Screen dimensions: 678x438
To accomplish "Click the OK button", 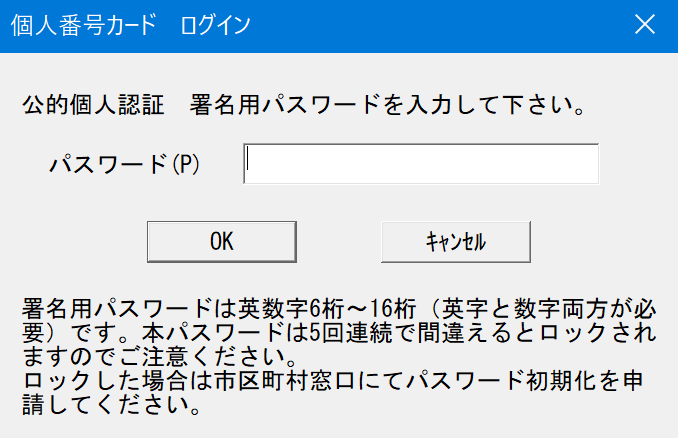I will (x=221, y=241).
